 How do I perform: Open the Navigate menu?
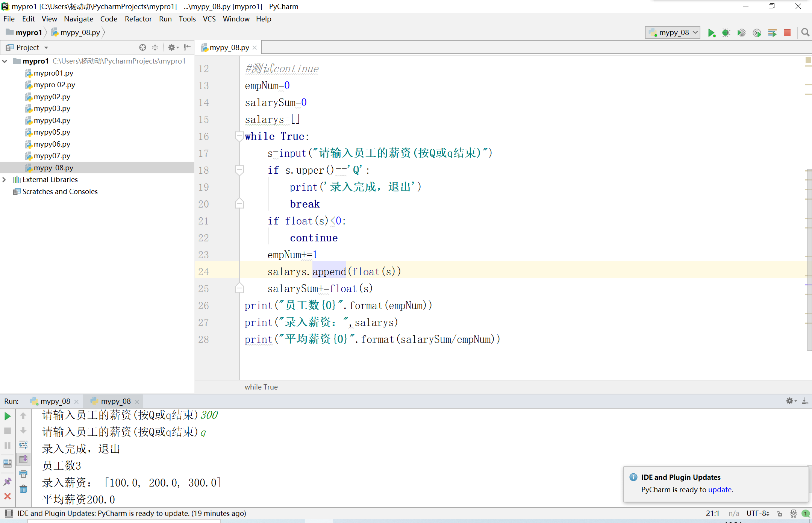coord(78,19)
